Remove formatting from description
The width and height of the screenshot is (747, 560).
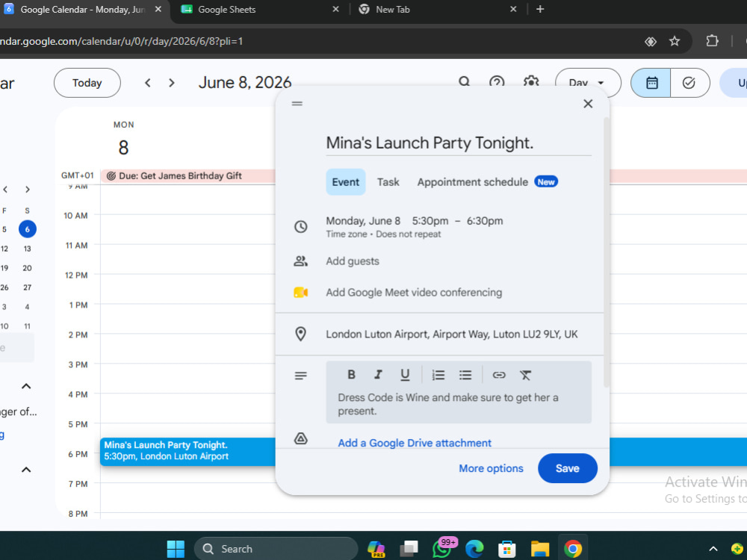tap(525, 375)
